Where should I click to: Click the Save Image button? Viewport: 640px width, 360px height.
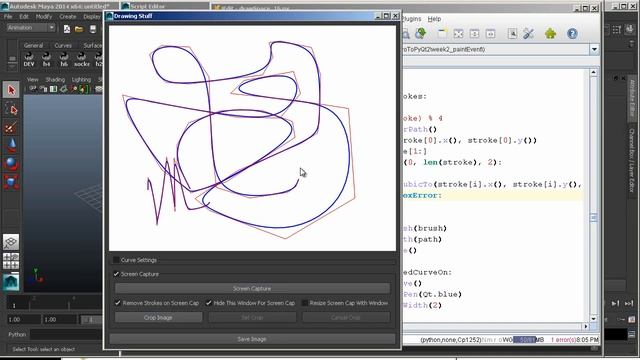tap(252, 339)
